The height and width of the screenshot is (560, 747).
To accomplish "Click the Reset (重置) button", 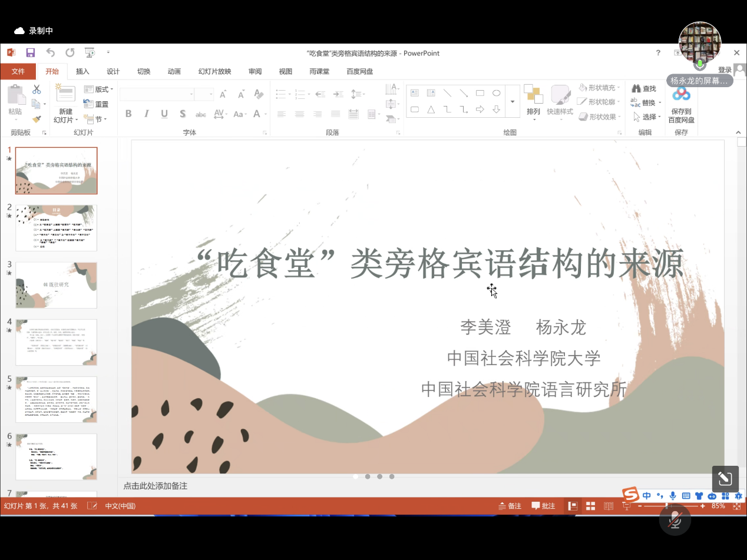I will tap(97, 104).
